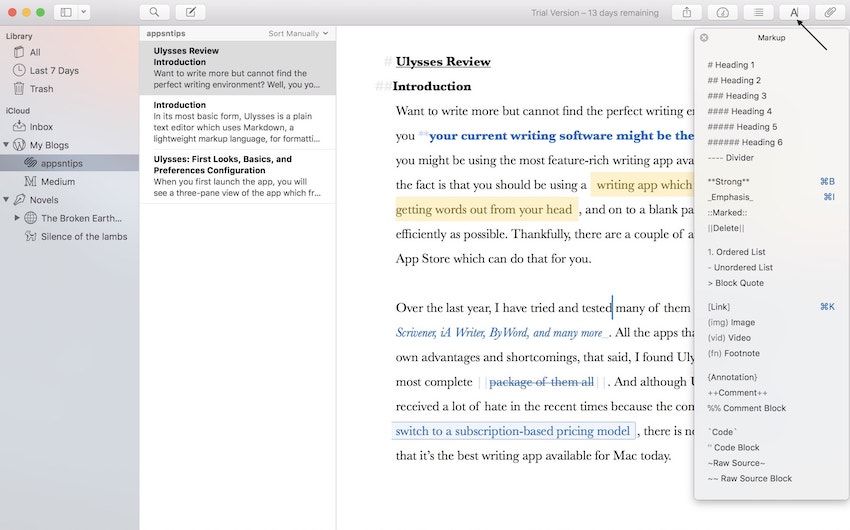
Task: Toggle the sidebar view layout button
Action: coord(66,12)
